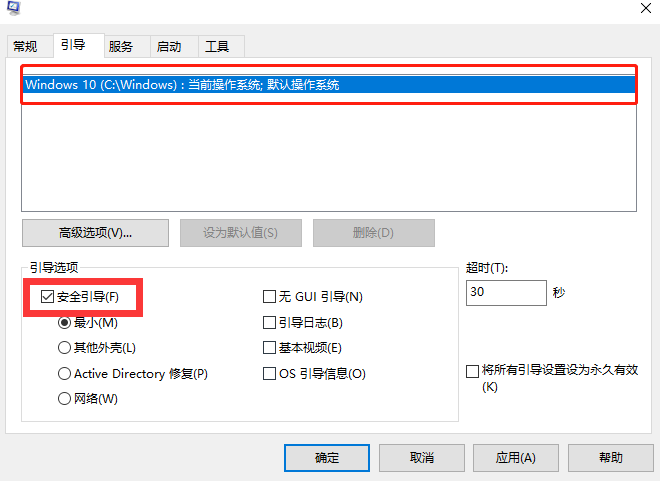Switch to the 常规 tab

coord(25,47)
